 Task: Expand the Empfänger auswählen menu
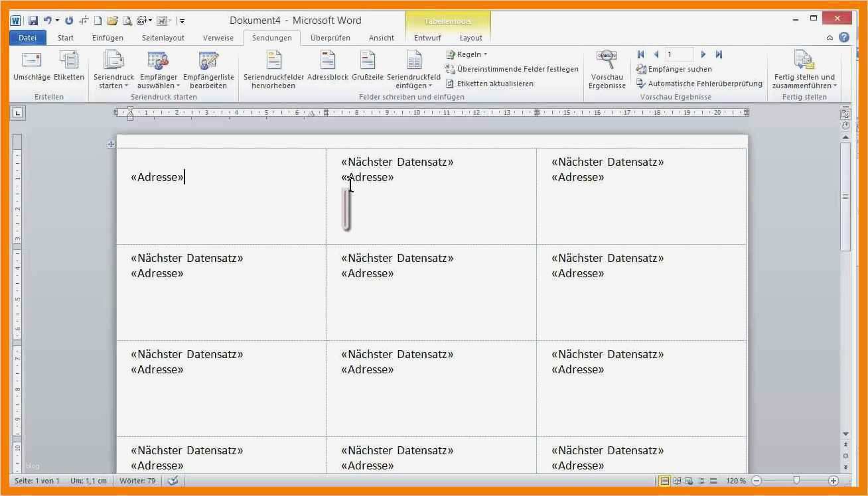tap(158, 69)
